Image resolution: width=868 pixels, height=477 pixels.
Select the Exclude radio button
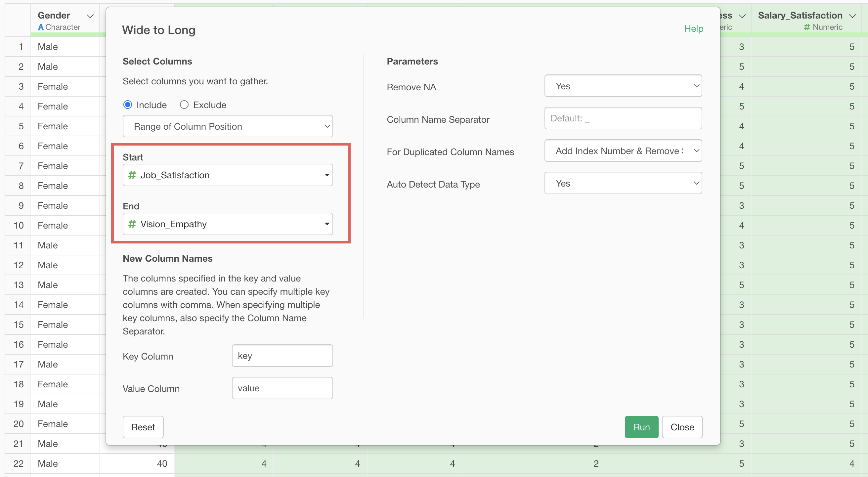pos(184,105)
